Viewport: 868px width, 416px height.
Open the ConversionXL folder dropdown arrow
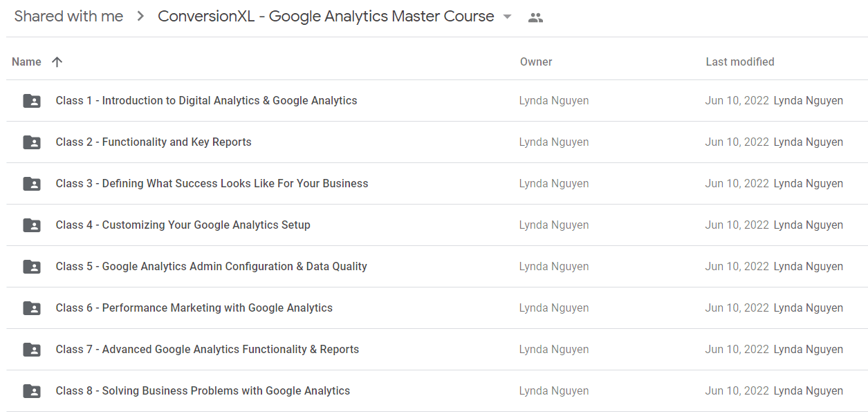pos(507,17)
